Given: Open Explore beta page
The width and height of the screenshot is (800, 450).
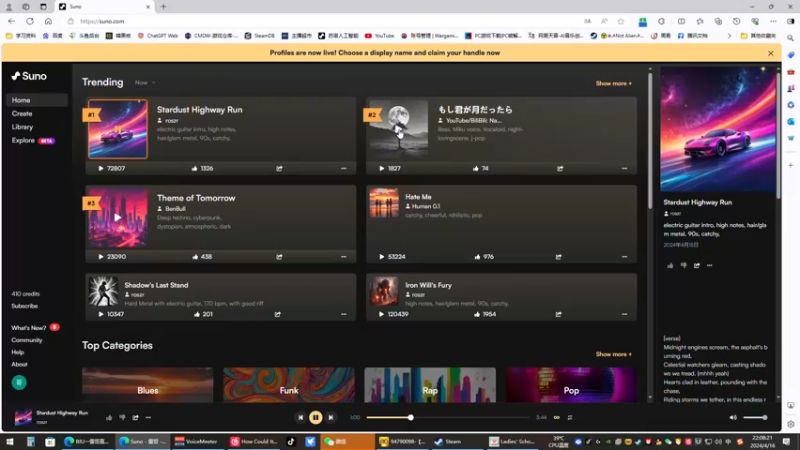Looking at the screenshot, I should (x=33, y=140).
